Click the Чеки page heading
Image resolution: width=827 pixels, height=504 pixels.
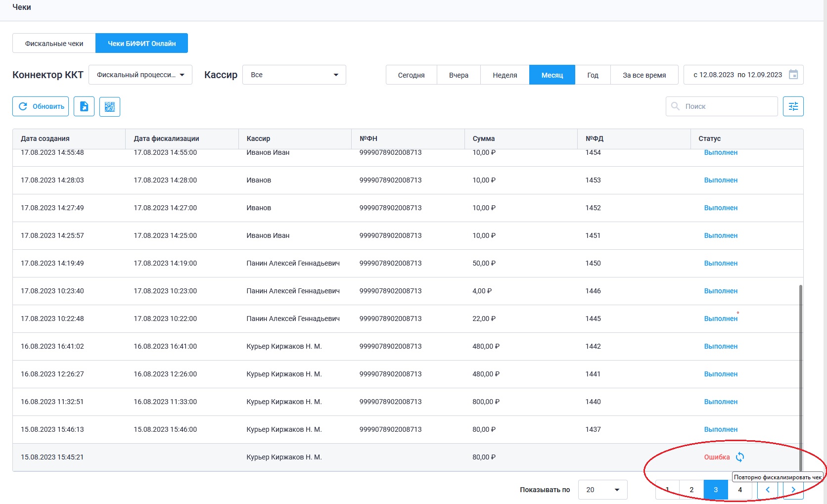pyautogui.click(x=22, y=7)
